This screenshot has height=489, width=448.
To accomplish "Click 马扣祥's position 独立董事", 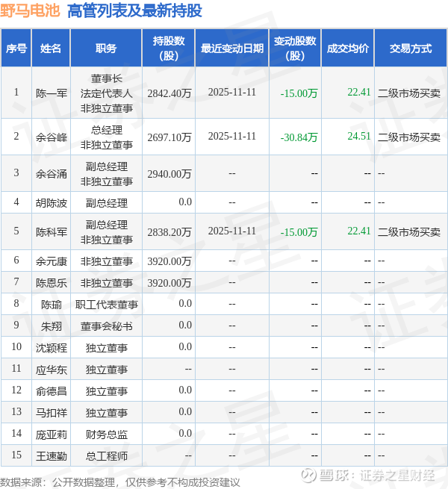I will [106, 413].
